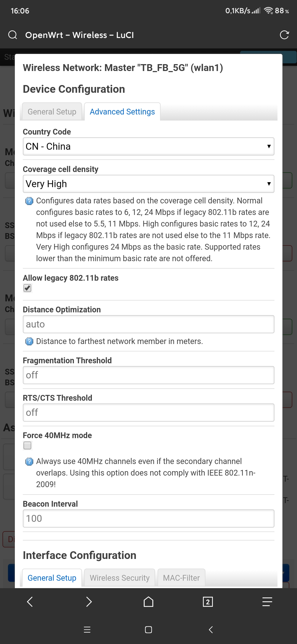The image size is (297, 644).
Task: Open the Wireless Security tab
Action: pyautogui.click(x=120, y=578)
